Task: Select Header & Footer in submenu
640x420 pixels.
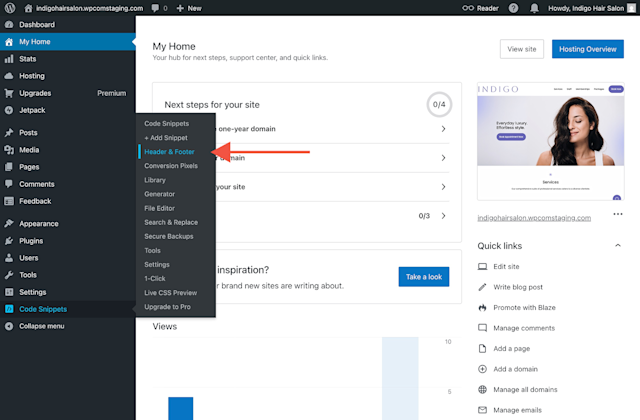Action: click(x=169, y=152)
